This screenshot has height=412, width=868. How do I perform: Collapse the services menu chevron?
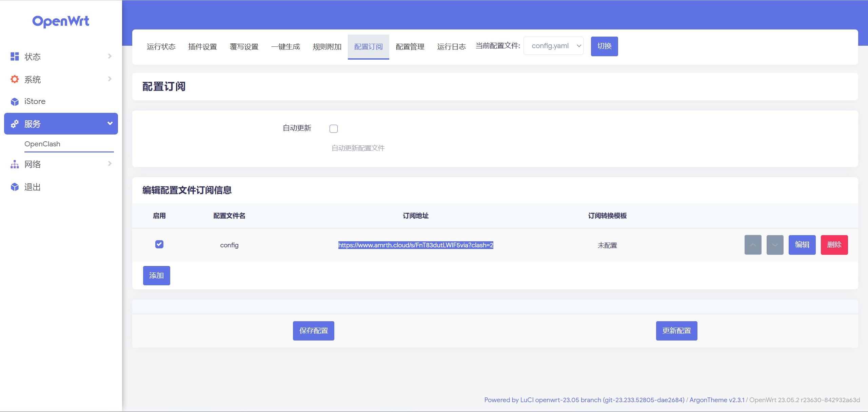(110, 124)
